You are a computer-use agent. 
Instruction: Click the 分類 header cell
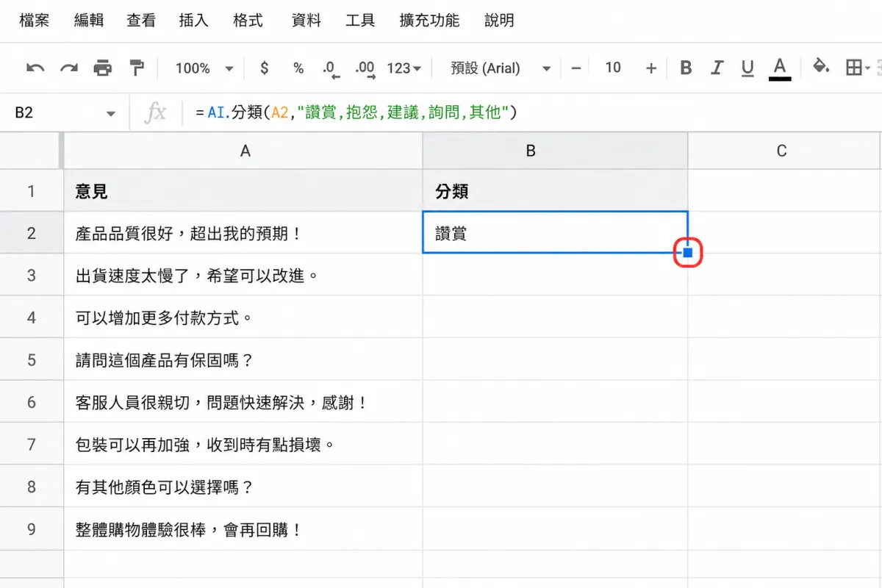pos(556,191)
